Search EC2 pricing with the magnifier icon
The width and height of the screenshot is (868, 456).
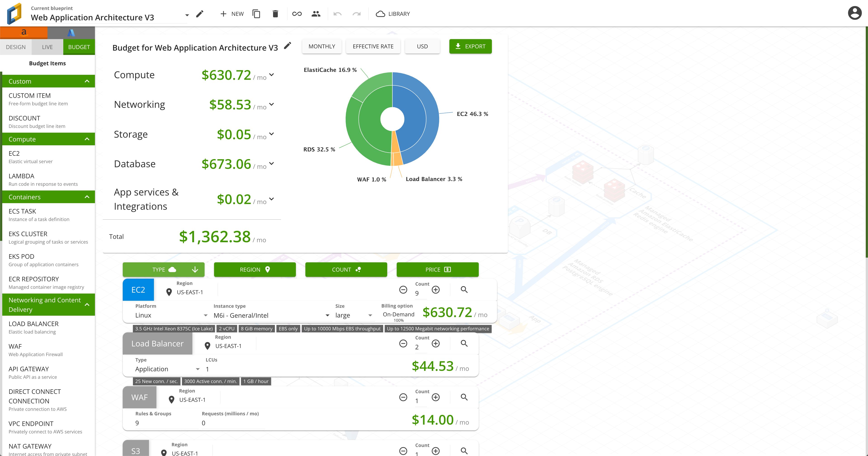click(464, 289)
